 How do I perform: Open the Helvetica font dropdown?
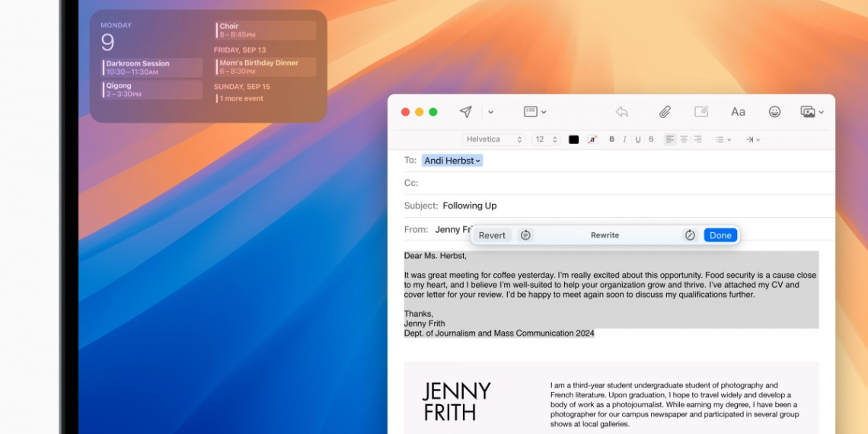494,139
